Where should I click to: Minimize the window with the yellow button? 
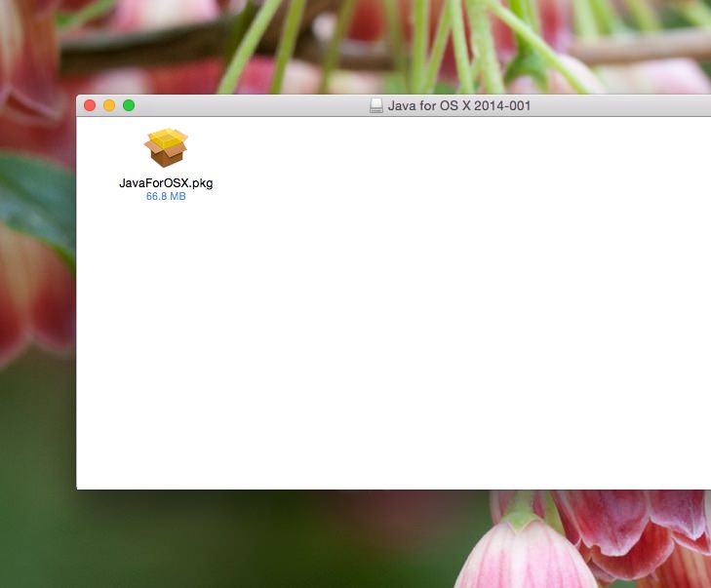coord(109,105)
